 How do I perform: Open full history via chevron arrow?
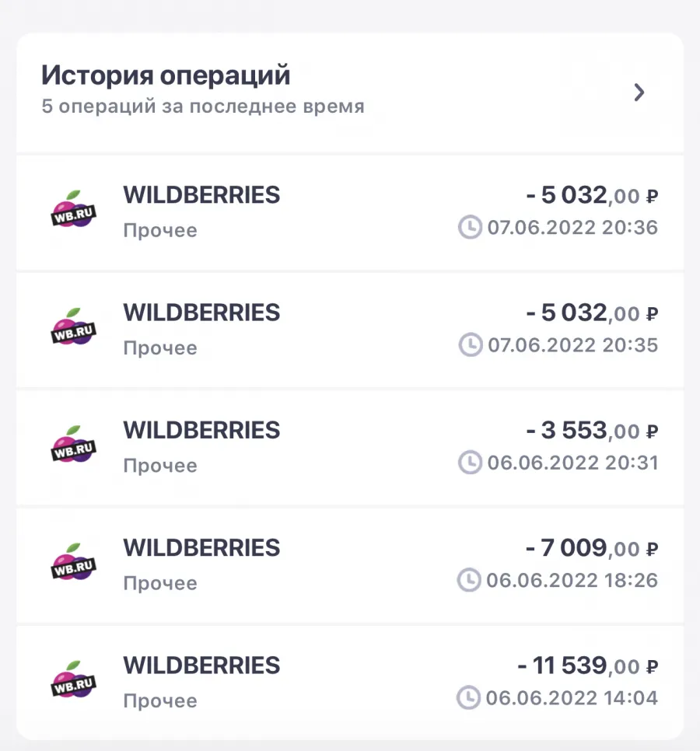click(639, 93)
